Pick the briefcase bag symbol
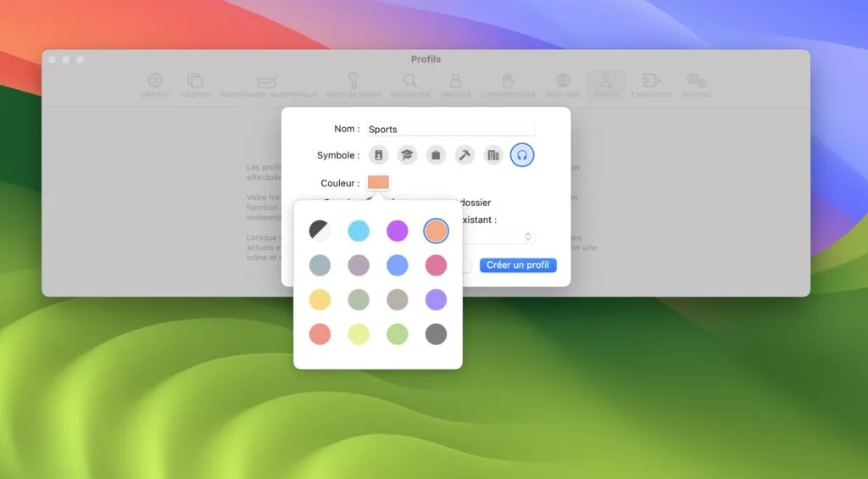868x479 pixels. (437, 155)
